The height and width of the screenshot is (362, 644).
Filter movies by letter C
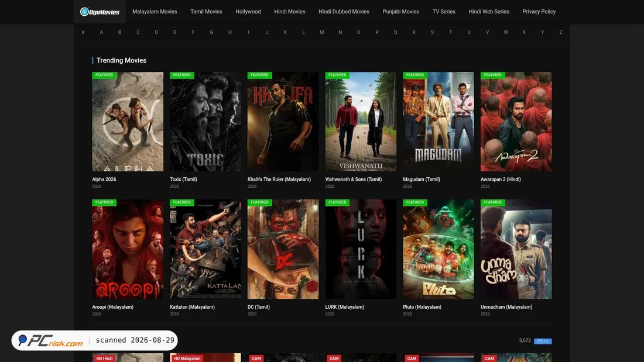[x=138, y=32]
